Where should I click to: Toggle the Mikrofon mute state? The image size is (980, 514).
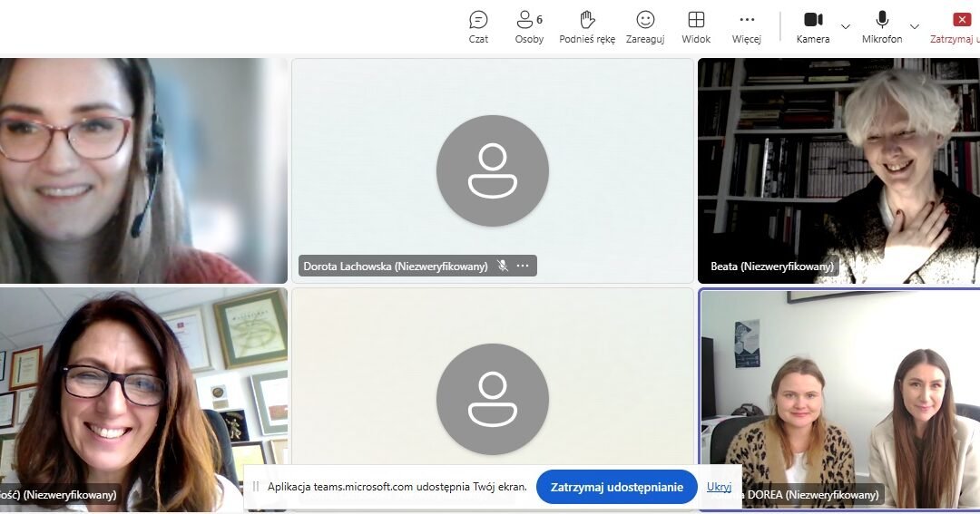pyautogui.click(x=882, y=27)
